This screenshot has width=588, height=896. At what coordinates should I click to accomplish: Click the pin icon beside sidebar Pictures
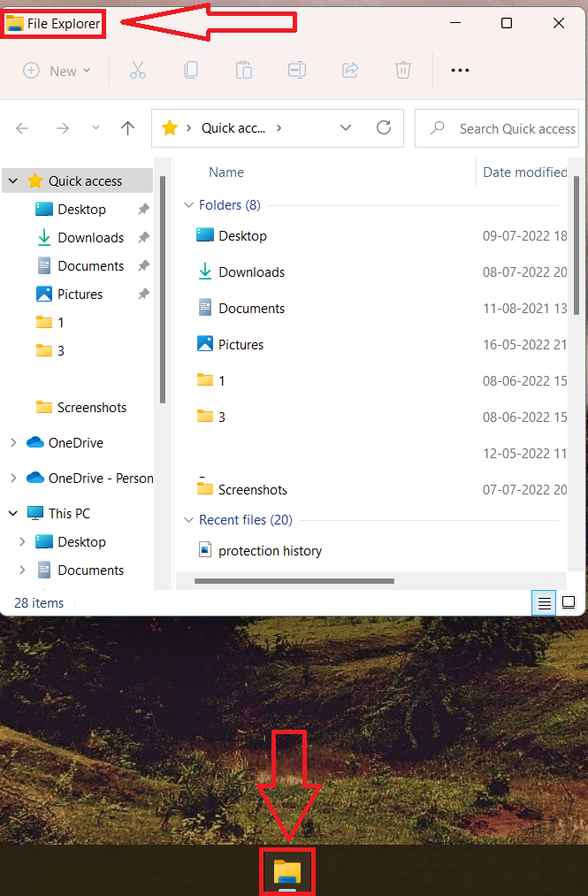[x=143, y=294]
